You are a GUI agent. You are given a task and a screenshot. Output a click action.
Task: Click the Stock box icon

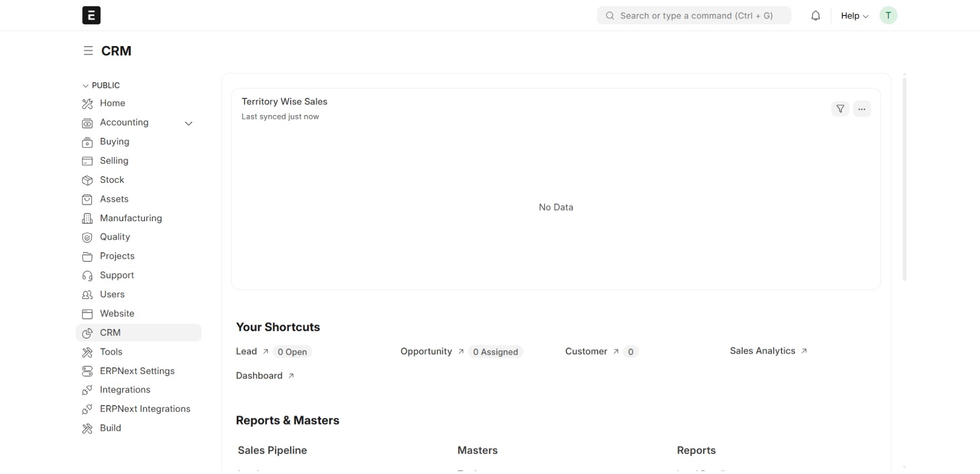click(x=87, y=180)
